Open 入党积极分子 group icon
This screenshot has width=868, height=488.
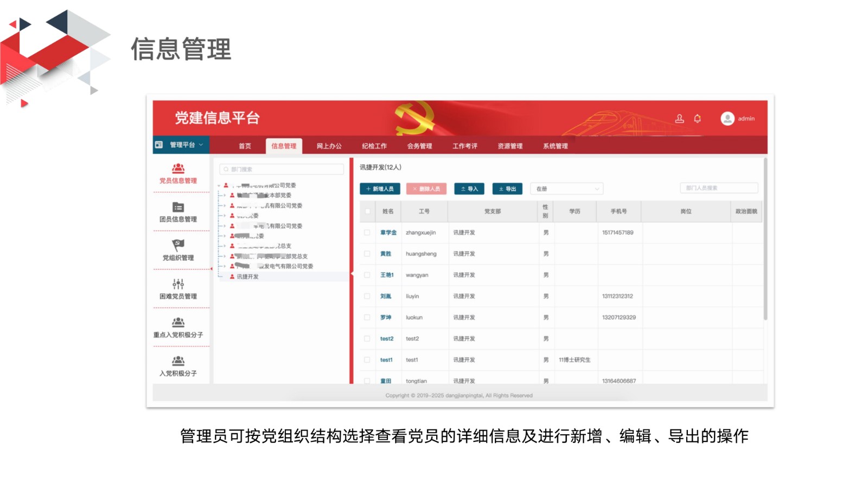pyautogui.click(x=178, y=361)
